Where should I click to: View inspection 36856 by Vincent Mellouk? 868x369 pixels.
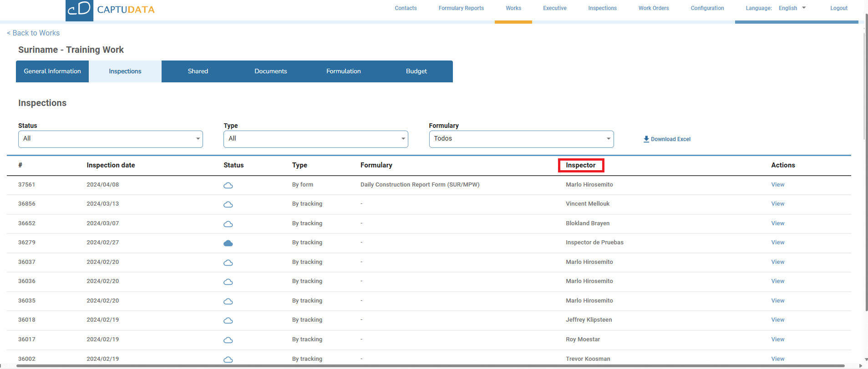777,204
